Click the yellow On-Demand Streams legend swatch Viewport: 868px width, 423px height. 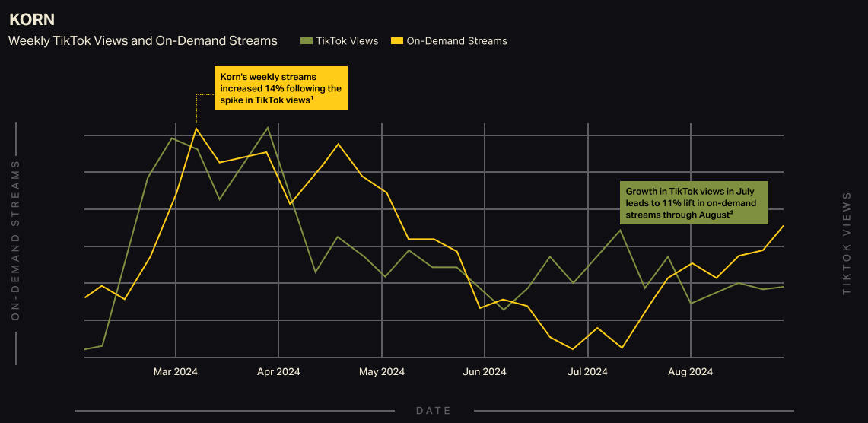[x=396, y=41]
